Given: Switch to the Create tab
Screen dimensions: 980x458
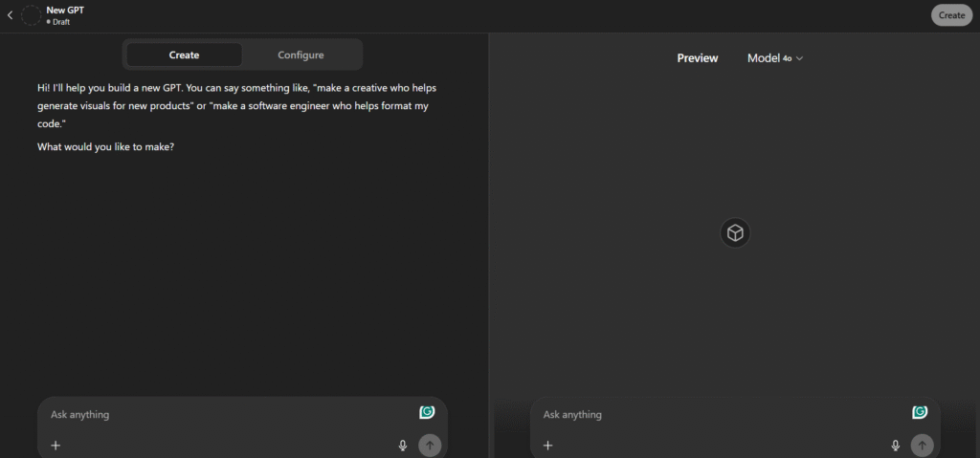Looking at the screenshot, I should (x=184, y=55).
